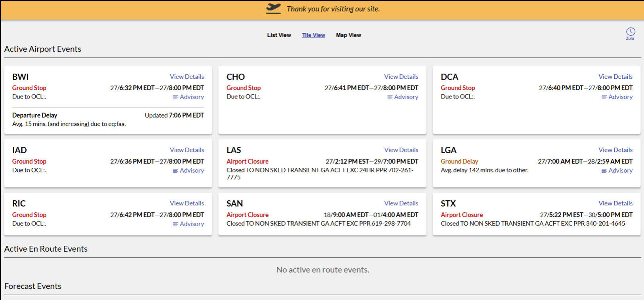
Task: Open View Details for RIC
Action: tap(187, 203)
